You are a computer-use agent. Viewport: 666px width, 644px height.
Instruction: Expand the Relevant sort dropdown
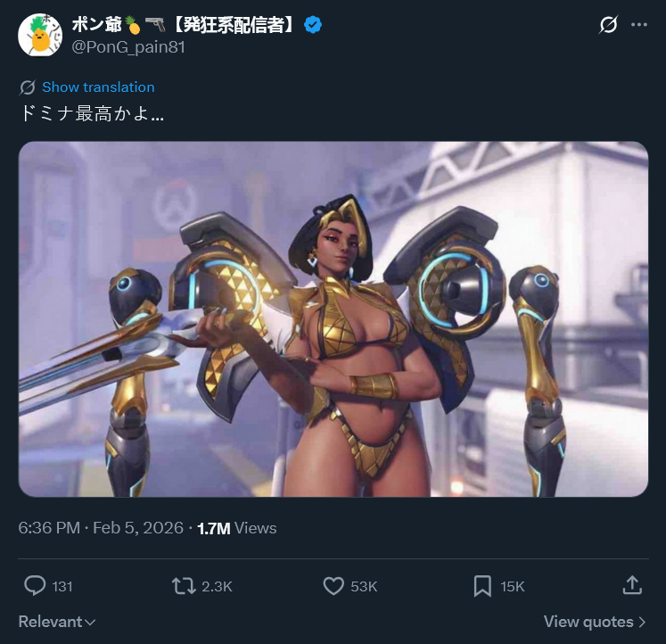pos(57,622)
